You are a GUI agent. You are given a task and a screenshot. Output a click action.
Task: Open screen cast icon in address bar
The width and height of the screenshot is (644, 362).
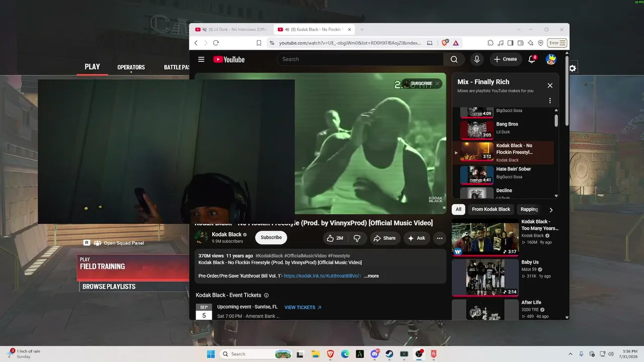[430, 43]
